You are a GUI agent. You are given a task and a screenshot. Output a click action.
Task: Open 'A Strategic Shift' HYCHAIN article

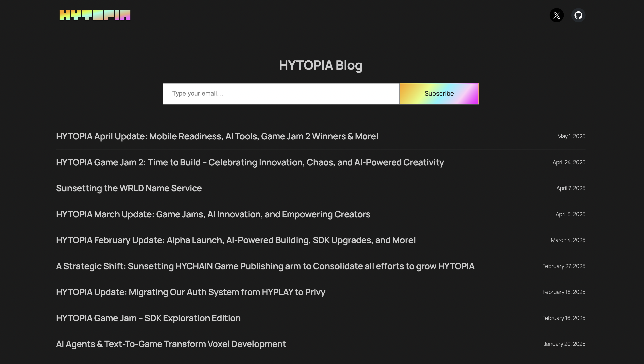click(265, 266)
